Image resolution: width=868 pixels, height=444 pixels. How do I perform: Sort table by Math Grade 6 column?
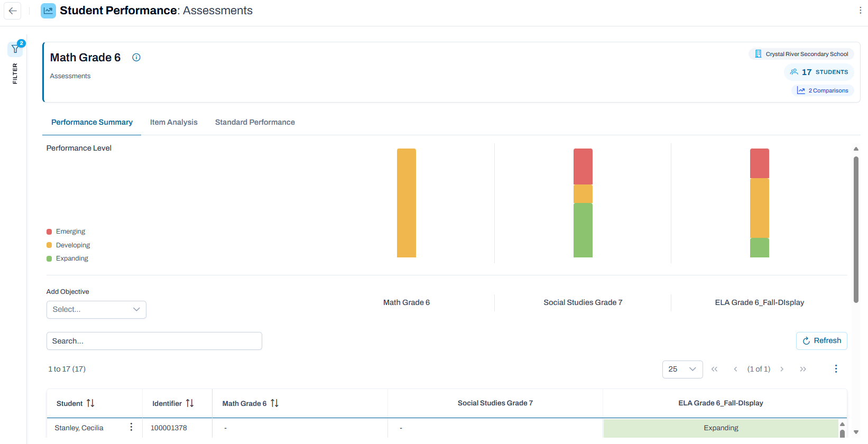[274, 403]
